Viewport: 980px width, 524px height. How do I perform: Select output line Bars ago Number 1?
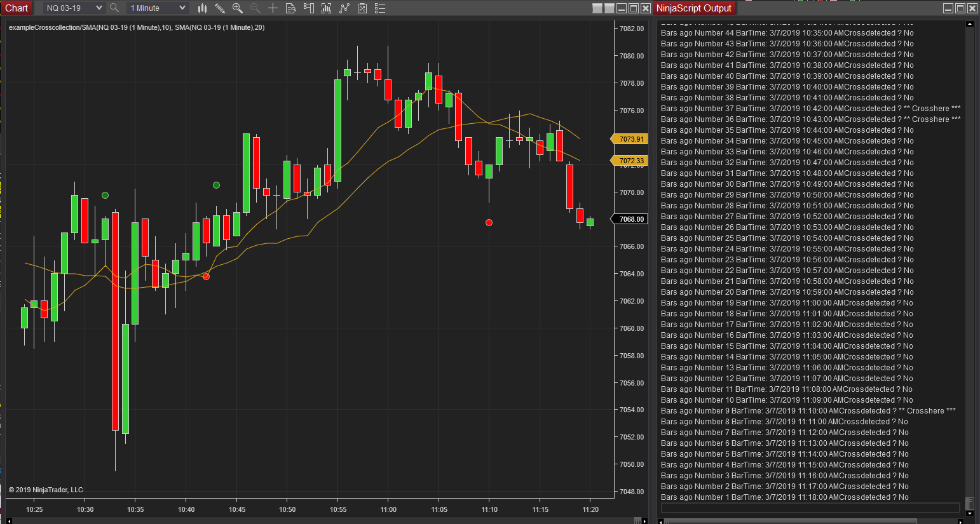point(784,497)
